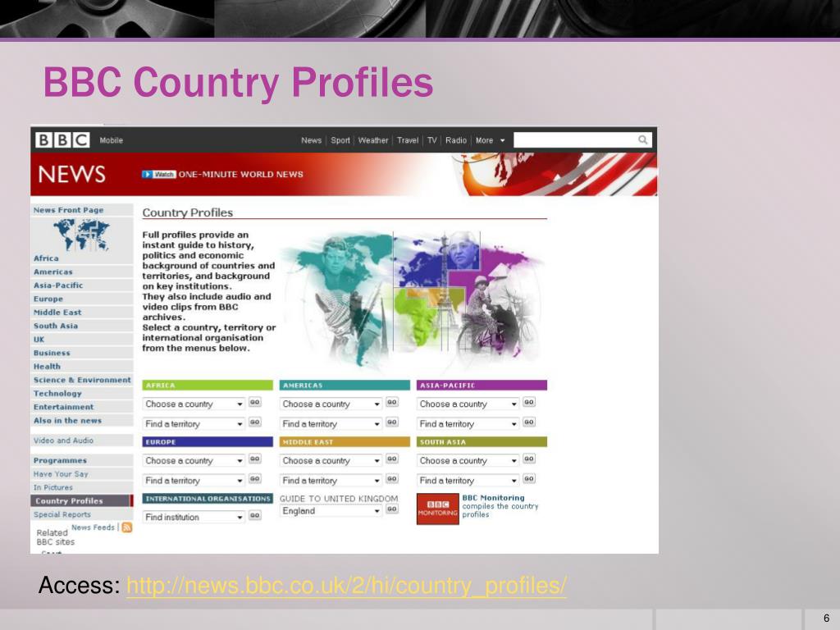Open Asia-Pacific Choose a country dropdown

[x=468, y=404]
